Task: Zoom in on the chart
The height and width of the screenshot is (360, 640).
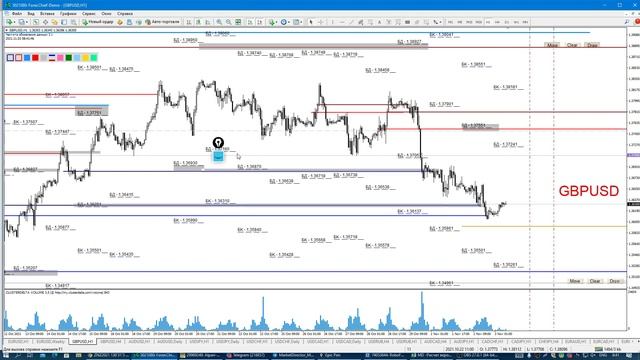Action: click(x=219, y=22)
